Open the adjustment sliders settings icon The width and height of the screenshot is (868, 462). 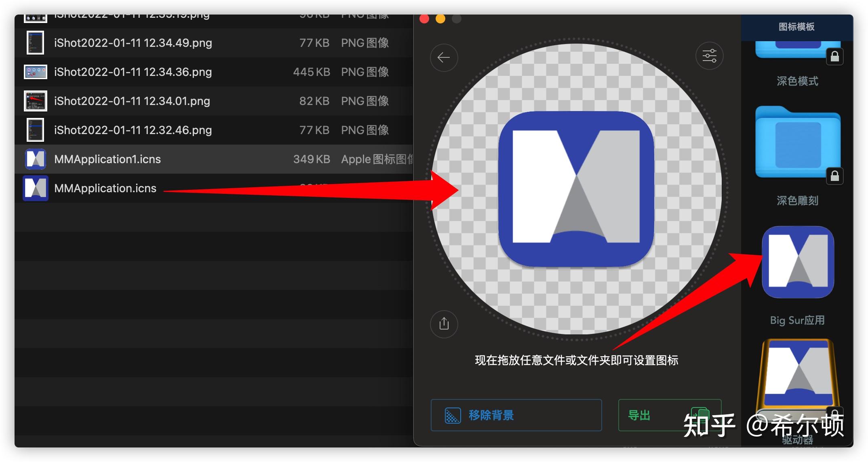tap(709, 56)
